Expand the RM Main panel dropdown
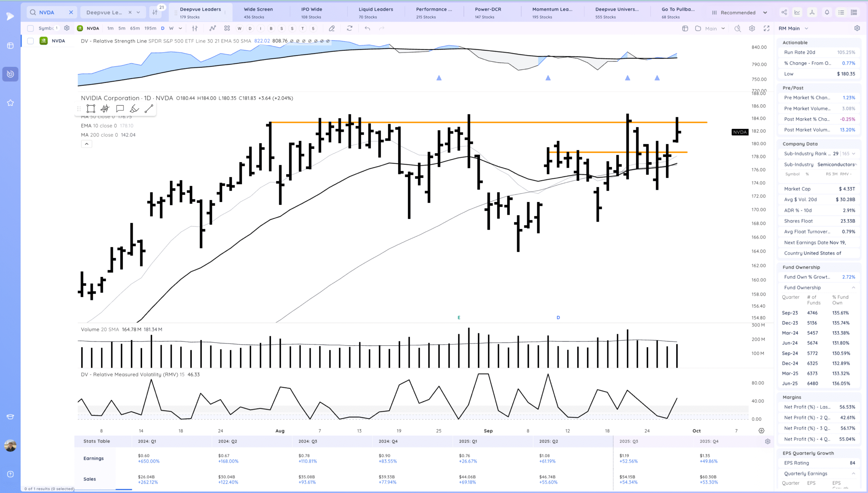 806,28
